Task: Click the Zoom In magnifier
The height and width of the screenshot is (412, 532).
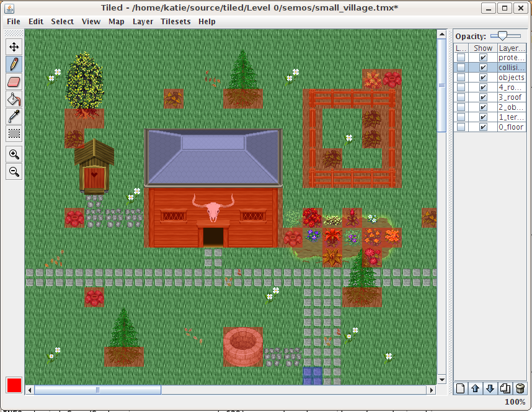Action: (x=14, y=154)
